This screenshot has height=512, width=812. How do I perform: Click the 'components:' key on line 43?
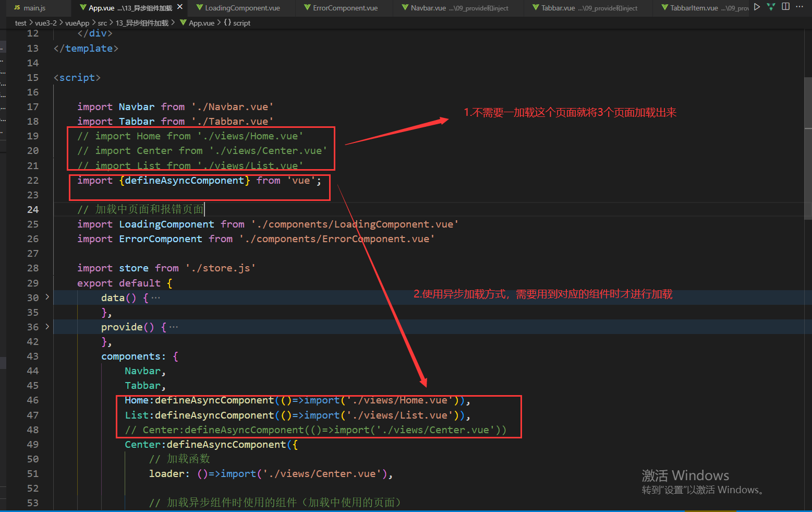tap(134, 356)
